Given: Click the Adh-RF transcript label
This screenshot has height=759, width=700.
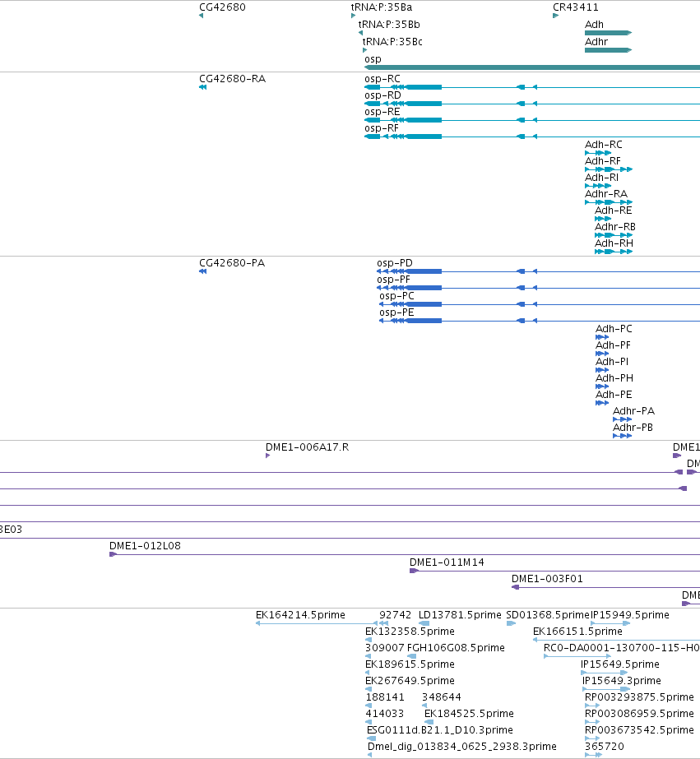Looking at the screenshot, I should pos(603,161).
